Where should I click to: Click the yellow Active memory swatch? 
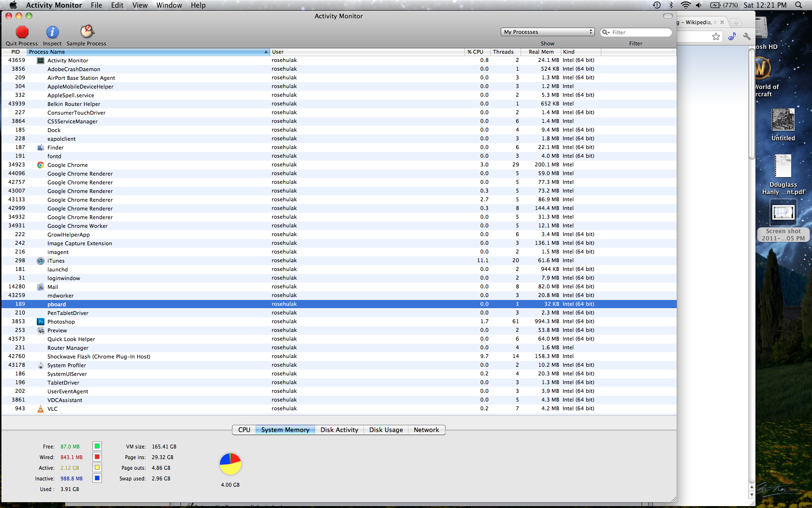pyautogui.click(x=97, y=467)
